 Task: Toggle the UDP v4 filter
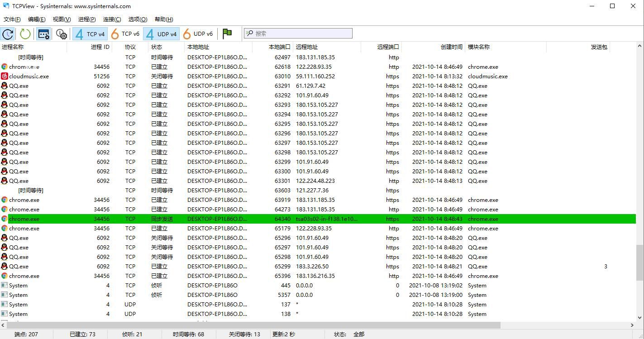pos(162,34)
